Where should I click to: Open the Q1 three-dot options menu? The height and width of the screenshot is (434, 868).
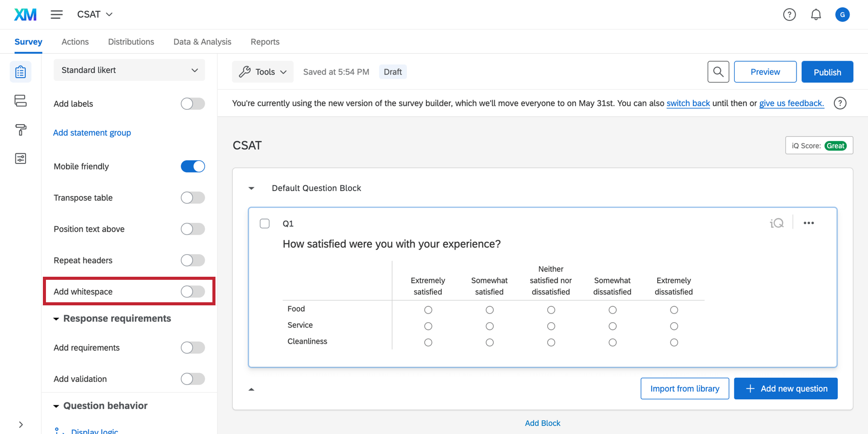tap(808, 223)
